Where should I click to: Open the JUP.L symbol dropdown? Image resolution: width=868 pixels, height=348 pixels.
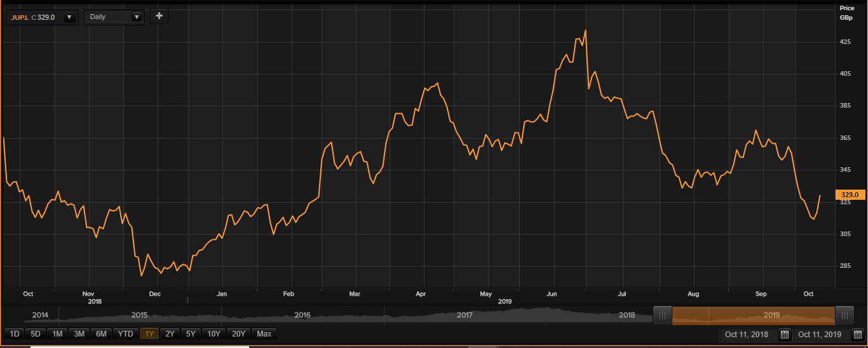pyautogui.click(x=69, y=17)
